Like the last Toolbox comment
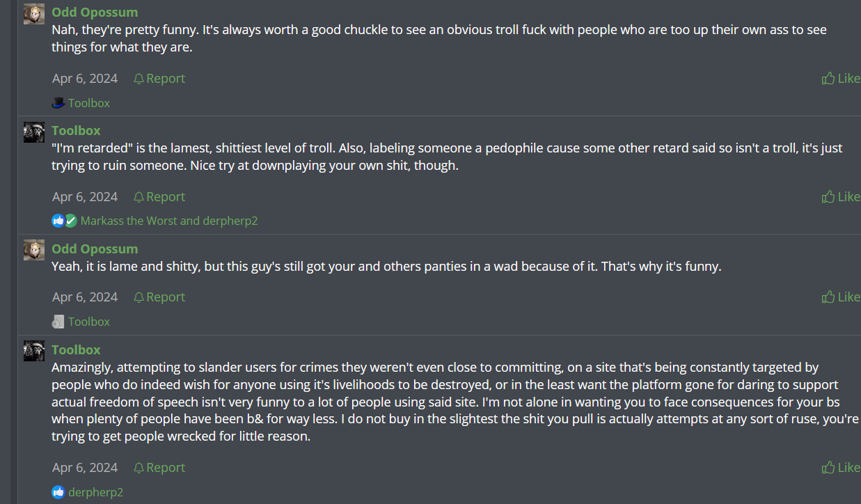Image resolution: width=861 pixels, height=504 pixels. 841,468
